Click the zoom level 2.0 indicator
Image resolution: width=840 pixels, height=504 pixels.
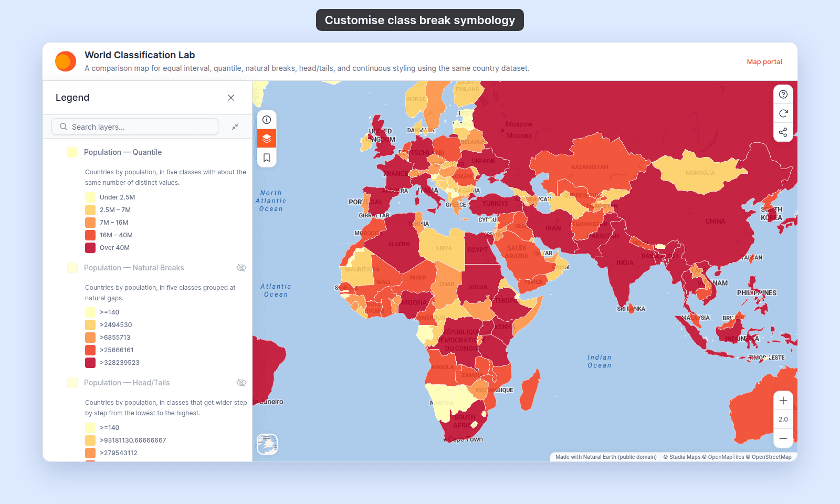(783, 419)
